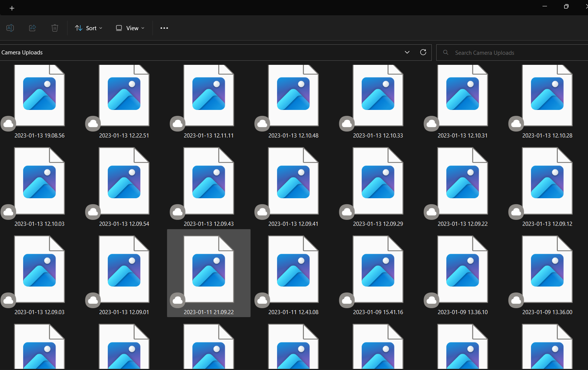
Task: Click file name label 2023-01-13 12.10.28
Action: [547, 136]
